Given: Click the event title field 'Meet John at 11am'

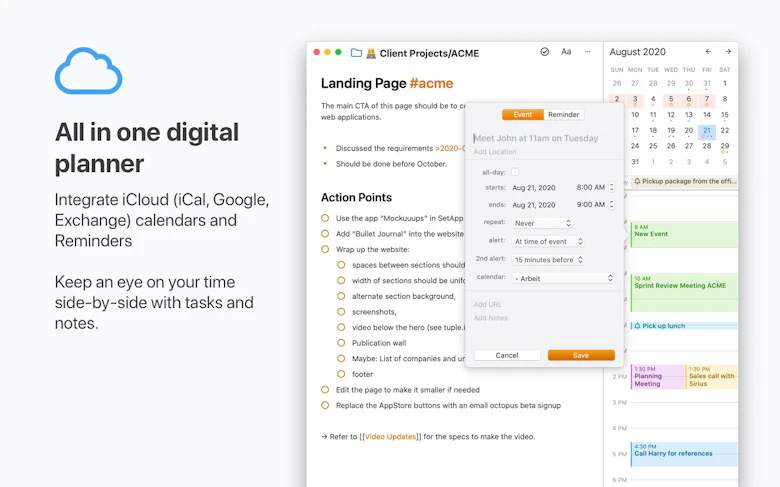Looking at the screenshot, I should [536, 138].
